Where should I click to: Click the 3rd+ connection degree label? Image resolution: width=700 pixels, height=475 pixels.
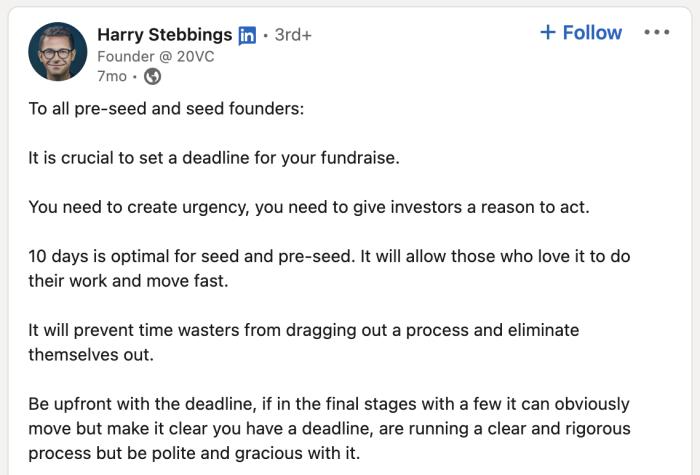(293, 35)
